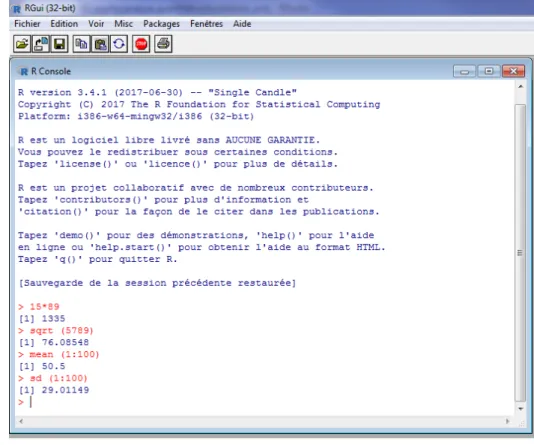Click the 'Tapez q() pour quitter R' line
Viewport: 534px width, 445px height.
(x=97, y=259)
